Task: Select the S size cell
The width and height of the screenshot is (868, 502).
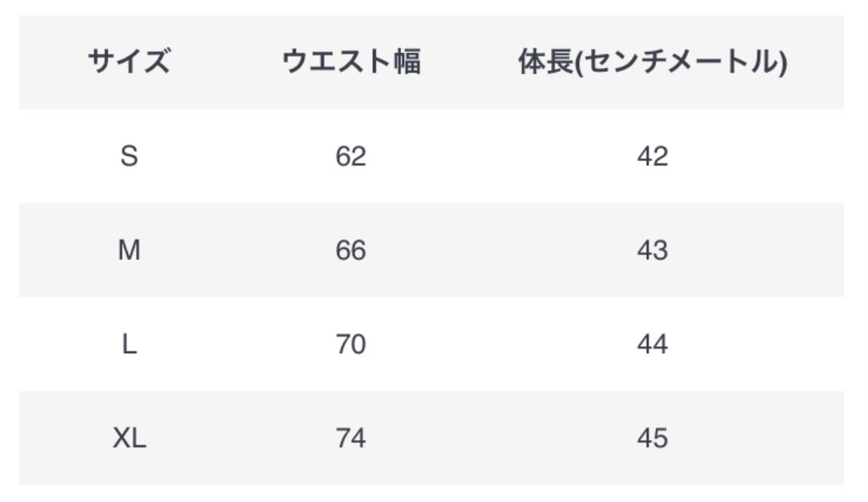Action: (129, 156)
